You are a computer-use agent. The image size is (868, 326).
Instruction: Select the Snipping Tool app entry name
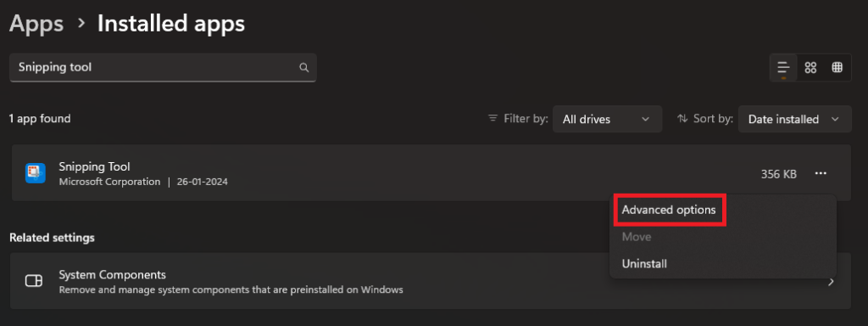pyautogui.click(x=95, y=166)
